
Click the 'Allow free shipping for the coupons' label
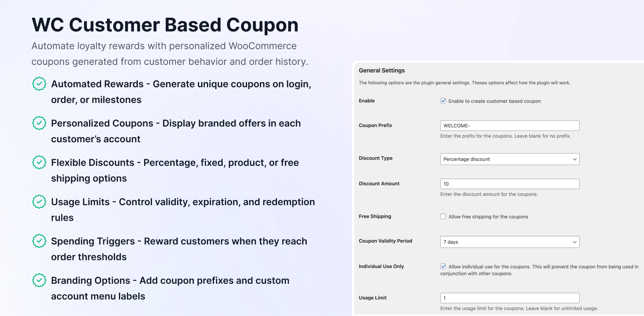pyautogui.click(x=488, y=217)
